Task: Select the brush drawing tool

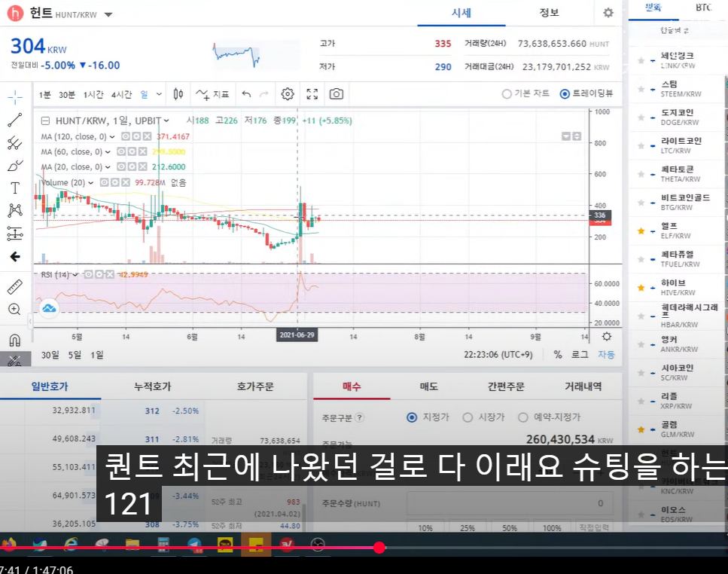Action: [15, 165]
